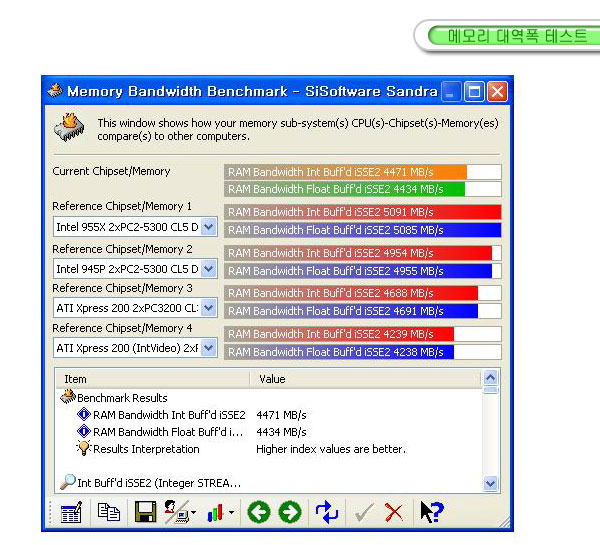Image resolution: width=600 pixels, height=545 pixels.
Task: Click the red Int 4954 MB/s bar
Action: [x=358, y=253]
